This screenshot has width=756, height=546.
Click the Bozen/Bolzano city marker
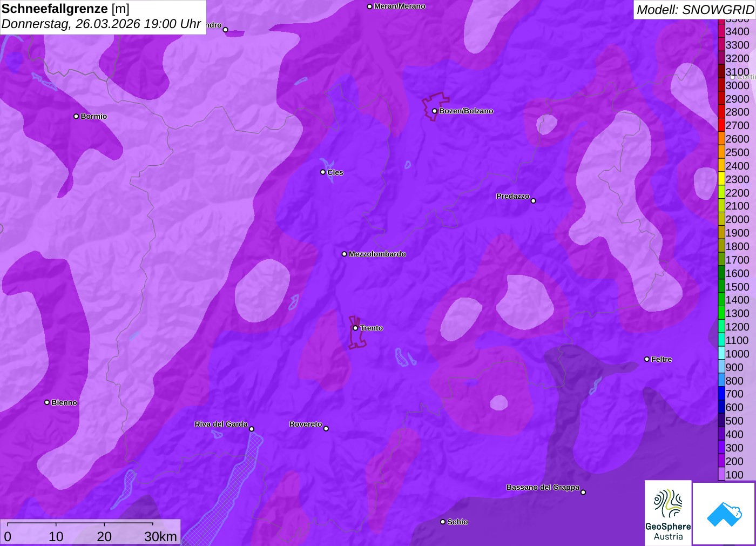point(434,111)
